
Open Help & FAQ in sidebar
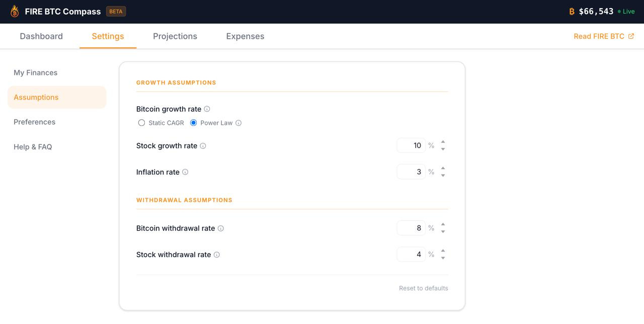[x=57, y=147]
